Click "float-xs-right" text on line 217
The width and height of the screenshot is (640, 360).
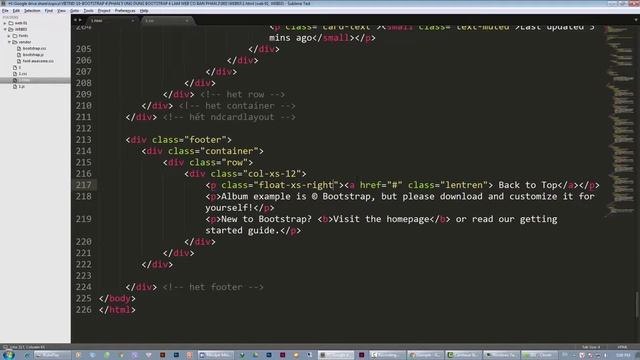(296, 185)
